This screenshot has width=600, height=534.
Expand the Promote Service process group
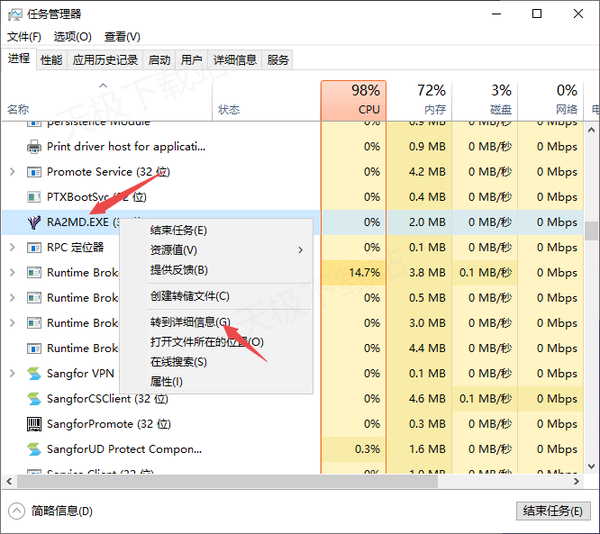tap(12, 172)
